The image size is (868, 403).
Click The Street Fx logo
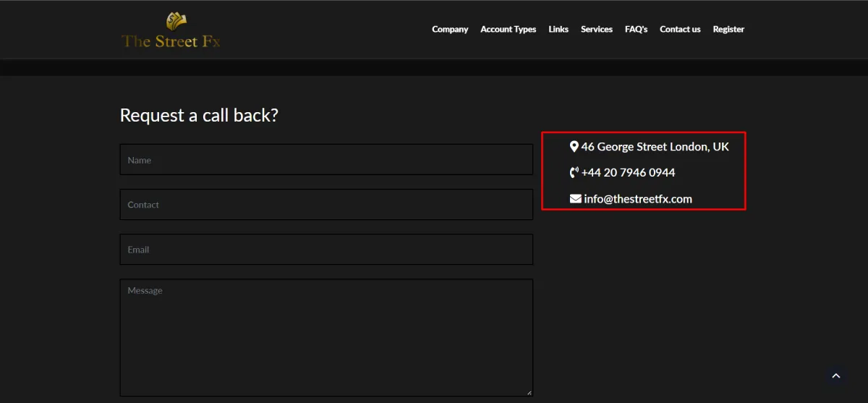[171, 30]
